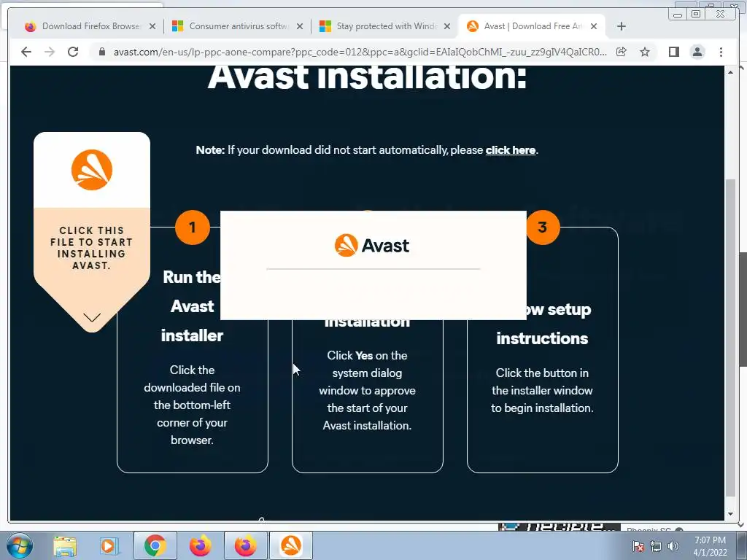747x560 pixels.
Task: Click the Avast logo in the installer popup
Action: point(371,245)
